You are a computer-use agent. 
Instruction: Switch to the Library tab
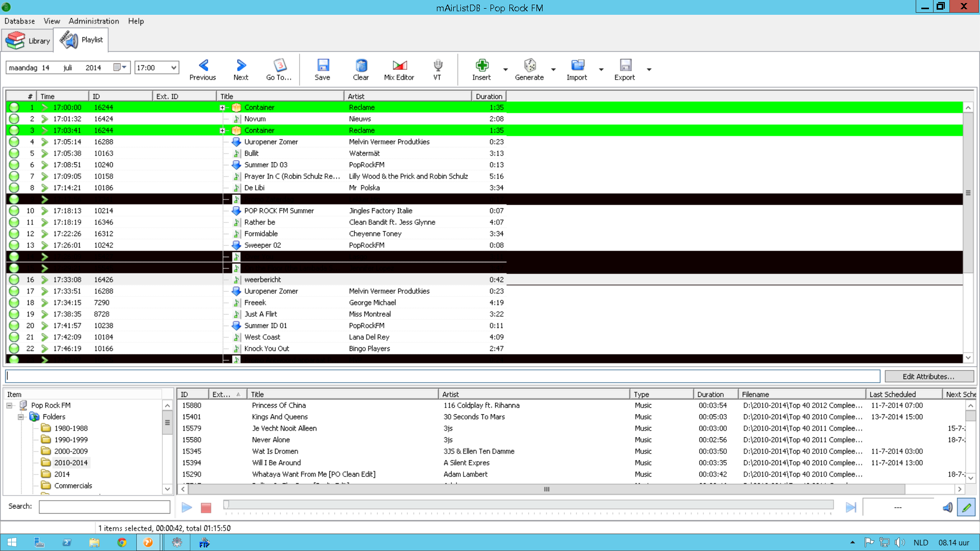(29, 39)
